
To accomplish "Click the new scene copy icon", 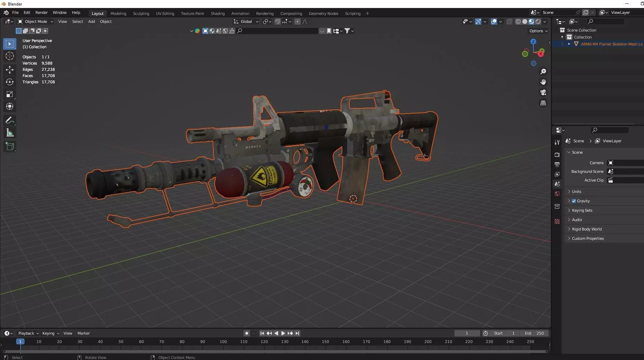I will tap(586, 12).
